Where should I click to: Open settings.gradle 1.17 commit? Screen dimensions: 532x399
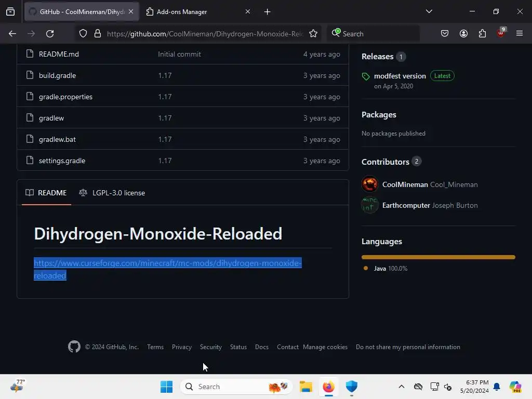coord(165,161)
